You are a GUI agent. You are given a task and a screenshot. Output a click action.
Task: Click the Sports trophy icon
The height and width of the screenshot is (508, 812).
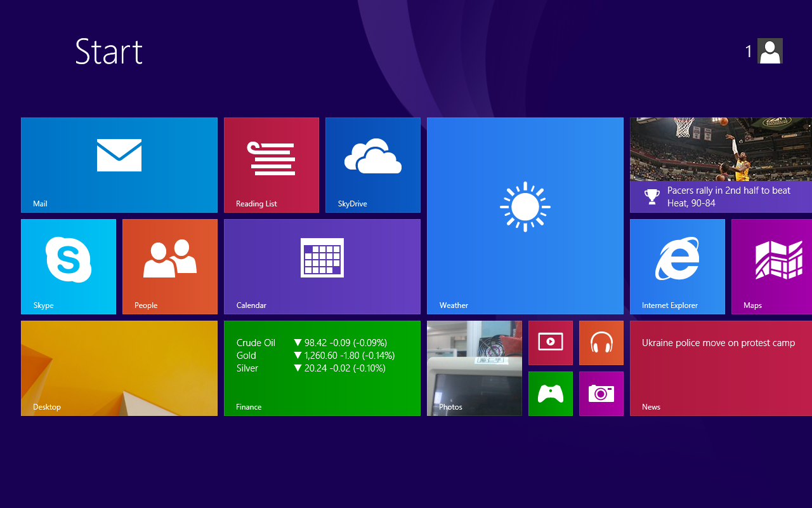click(x=652, y=197)
